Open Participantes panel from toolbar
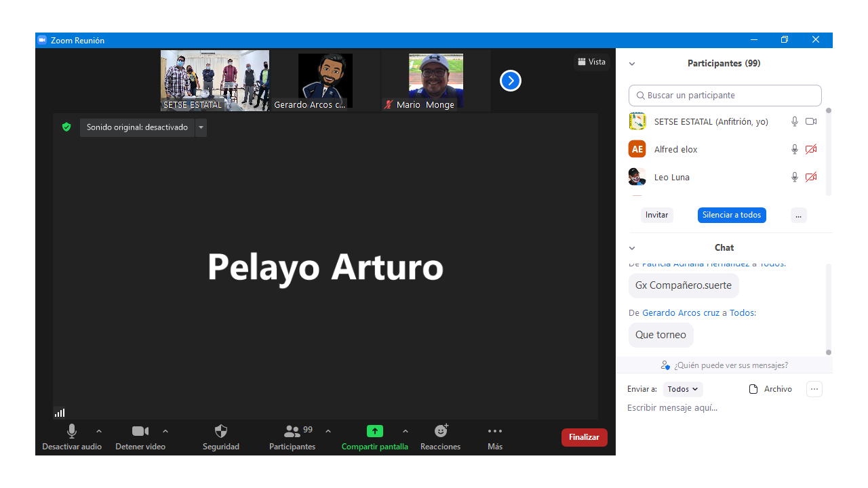 click(292, 437)
